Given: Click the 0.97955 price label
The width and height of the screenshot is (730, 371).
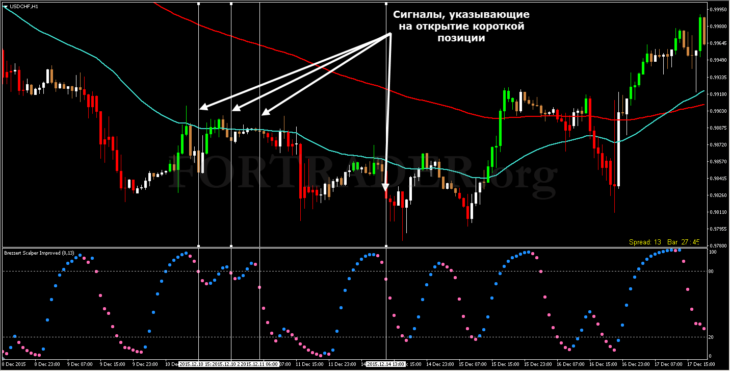Looking at the screenshot, I should click(717, 229).
